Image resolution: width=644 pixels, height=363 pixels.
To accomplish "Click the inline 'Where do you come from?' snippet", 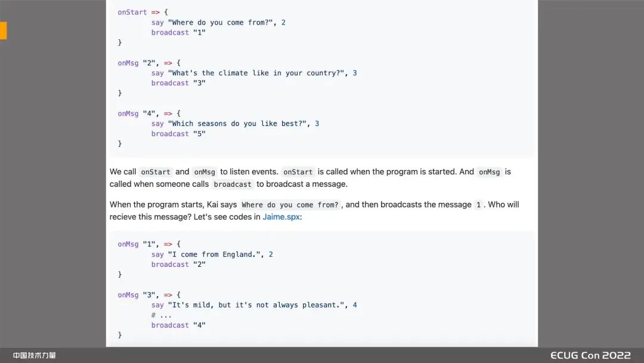I will click(x=290, y=205).
